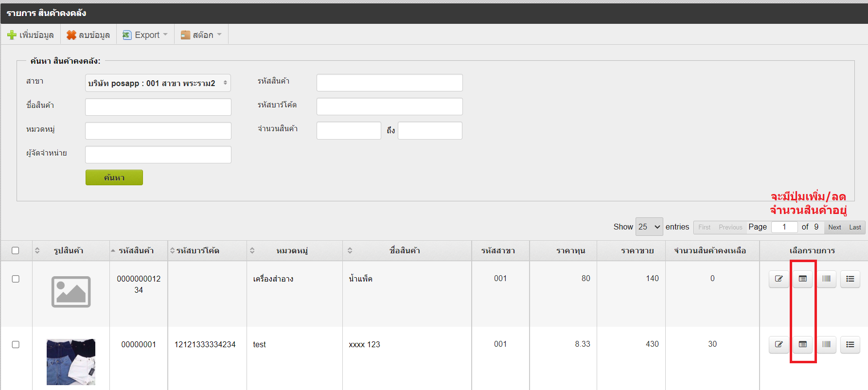Open list icon for xxxx 123 row
Screen dimensions: 868x390
click(x=850, y=344)
